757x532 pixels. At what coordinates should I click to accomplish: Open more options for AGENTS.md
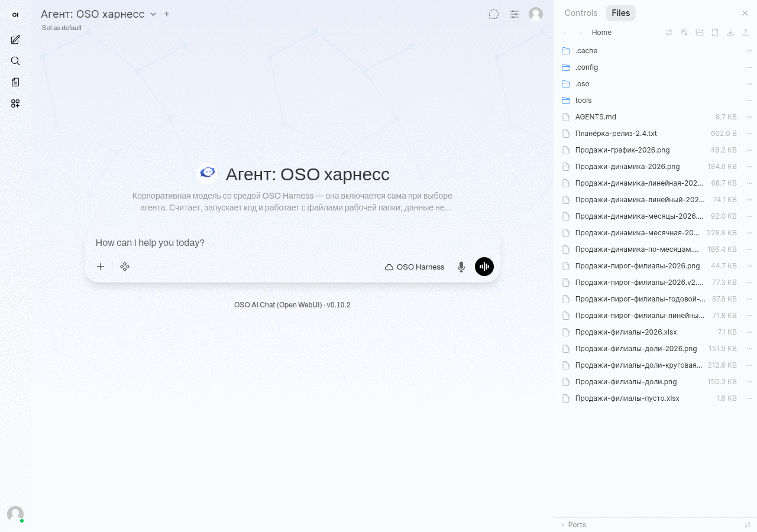(749, 117)
